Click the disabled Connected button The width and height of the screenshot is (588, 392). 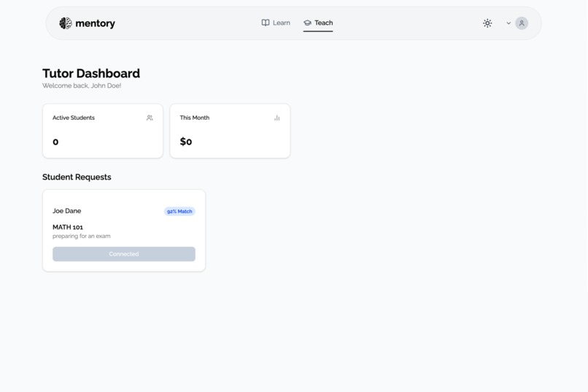(x=124, y=254)
